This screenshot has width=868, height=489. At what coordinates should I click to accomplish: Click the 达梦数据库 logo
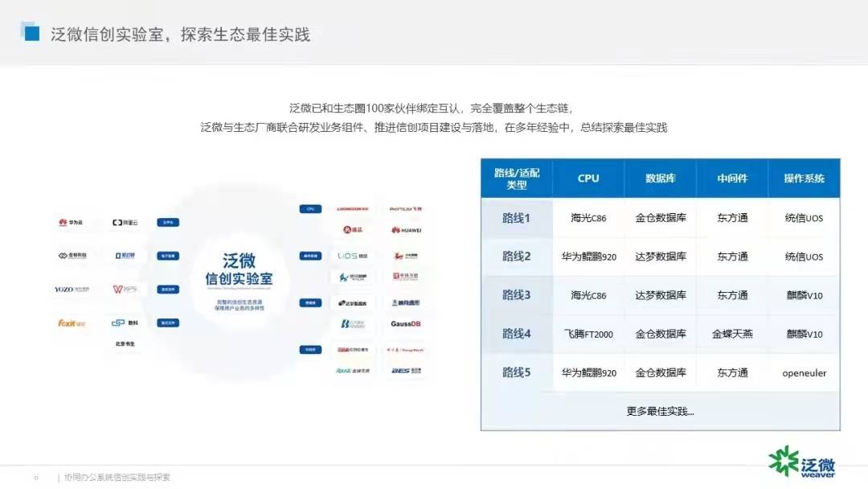point(353,303)
